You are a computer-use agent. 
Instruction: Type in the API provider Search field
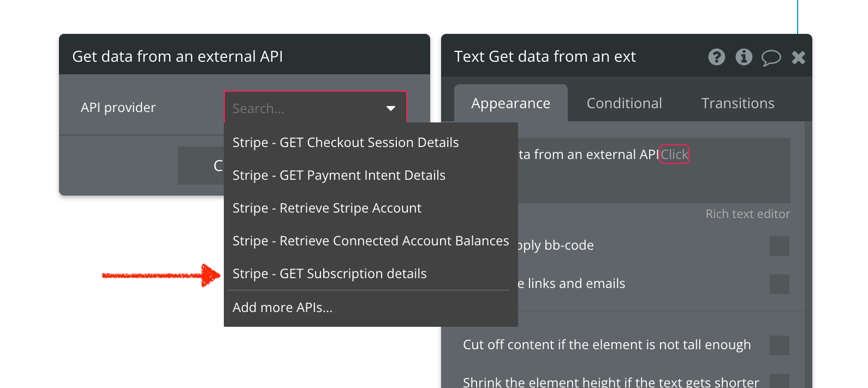pyautogui.click(x=306, y=108)
